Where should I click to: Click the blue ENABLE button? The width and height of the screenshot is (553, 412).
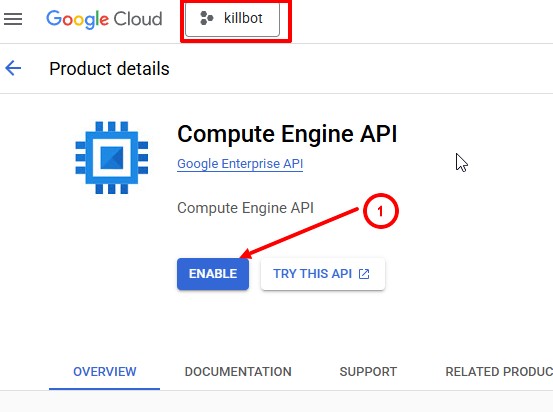pyautogui.click(x=213, y=274)
